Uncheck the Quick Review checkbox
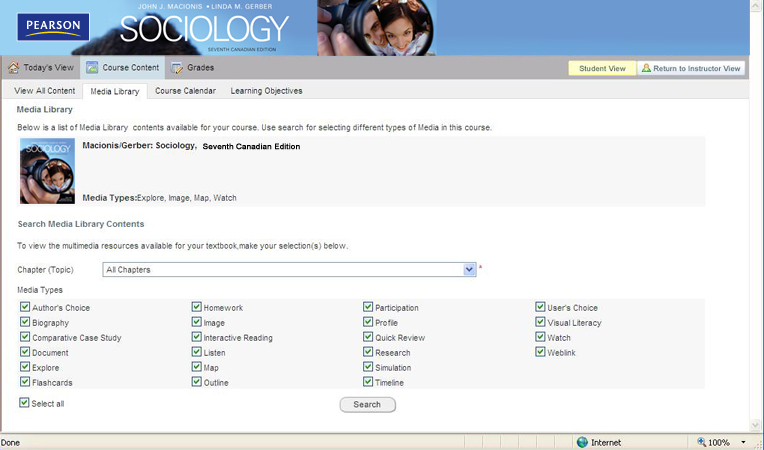The width and height of the screenshot is (764, 450). tap(368, 337)
